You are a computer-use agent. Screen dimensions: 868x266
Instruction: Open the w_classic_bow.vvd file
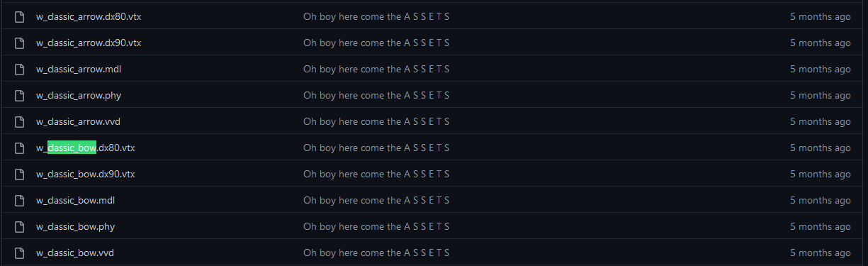(75, 253)
